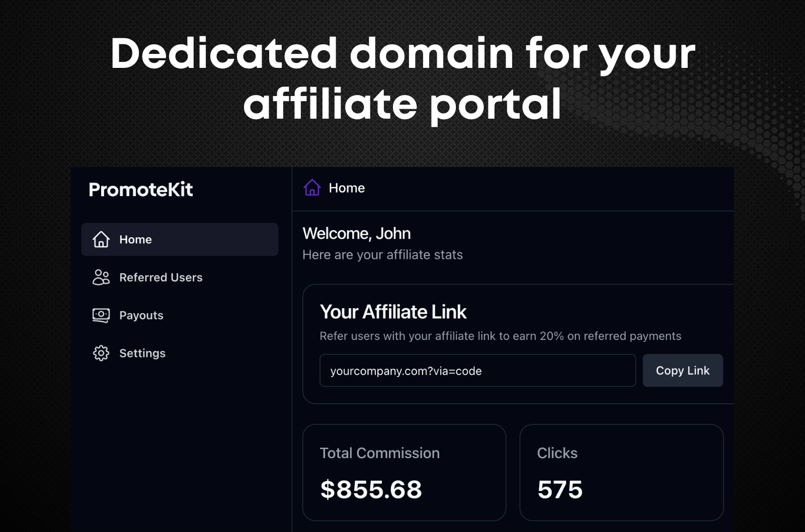805x532 pixels.
Task: Click the gear icon beside the Settings label
Action: coord(101,353)
